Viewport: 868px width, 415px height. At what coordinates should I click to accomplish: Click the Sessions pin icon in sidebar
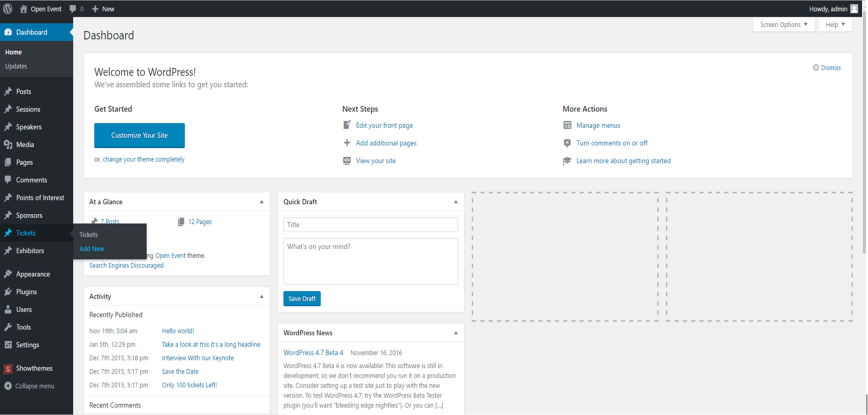(8, 109)
